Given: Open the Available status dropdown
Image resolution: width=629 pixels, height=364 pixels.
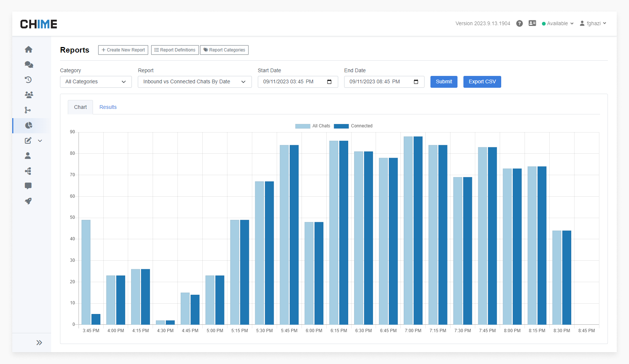Looking at the screenshot, I should [x=558, y=23].
